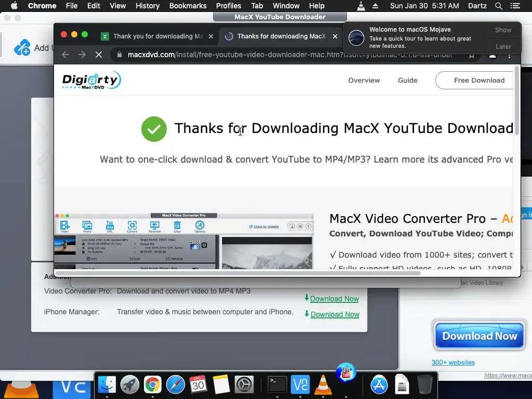The height and width of the screenshot is (399, 532).
Task: Open the Edit menu
Action: tap(94, 6)
